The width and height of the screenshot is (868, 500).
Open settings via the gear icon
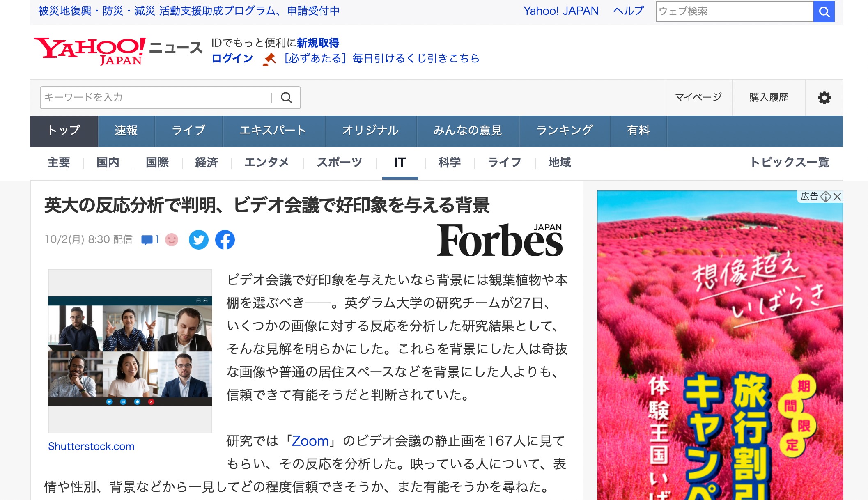[824, 98]
